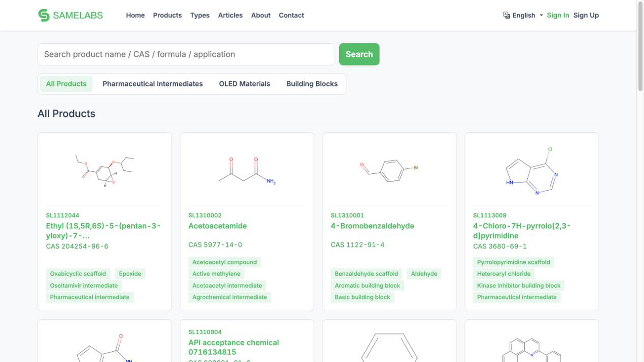Click the Kinase inhibitor building block tag
The image size is (644, 362).
click(519, 285)
